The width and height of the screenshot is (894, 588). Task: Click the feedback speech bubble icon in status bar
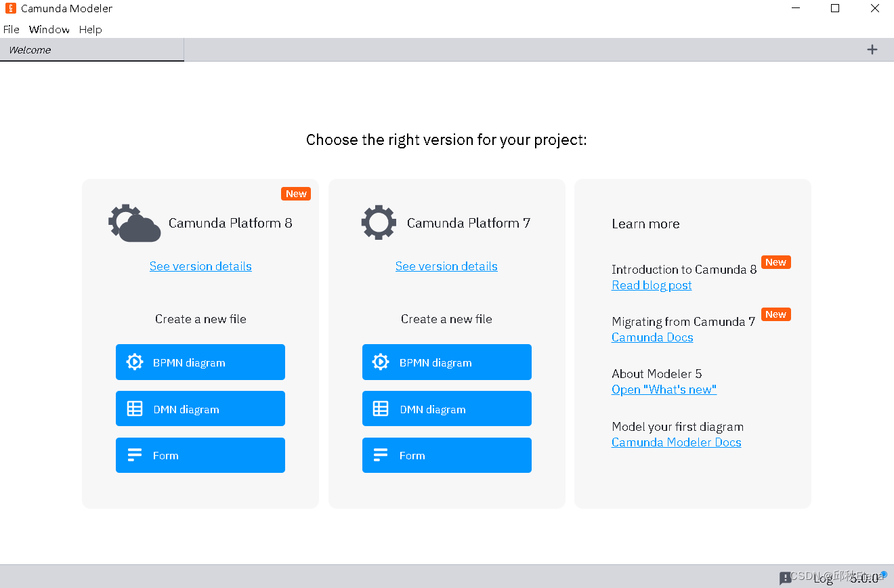(786, 578)
